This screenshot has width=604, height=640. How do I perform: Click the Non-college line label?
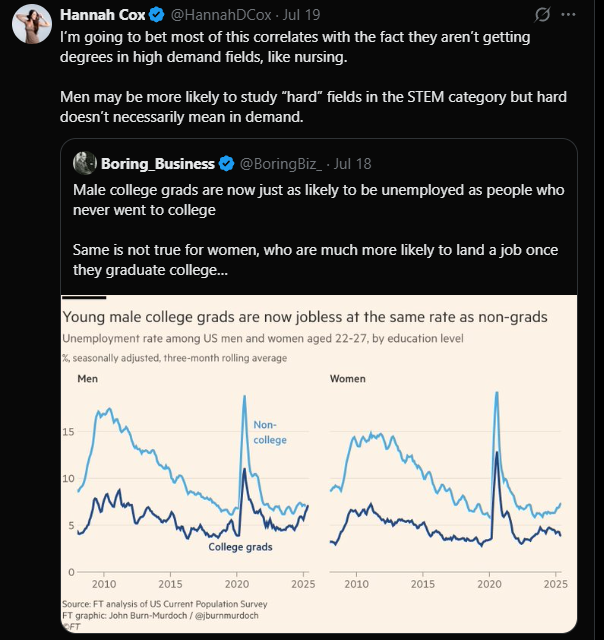pos(270,432)
